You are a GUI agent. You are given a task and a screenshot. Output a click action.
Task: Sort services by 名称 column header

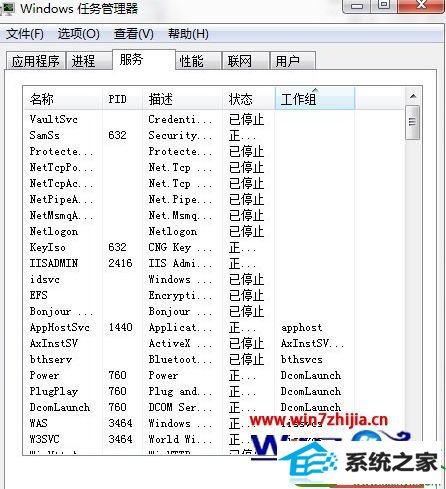coord(63,99)
